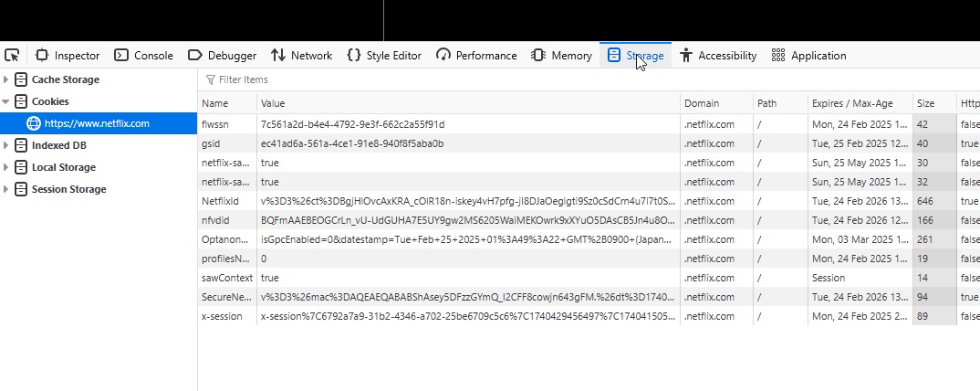Click the Session Storage database icon
980x391 pixels.
21,189
